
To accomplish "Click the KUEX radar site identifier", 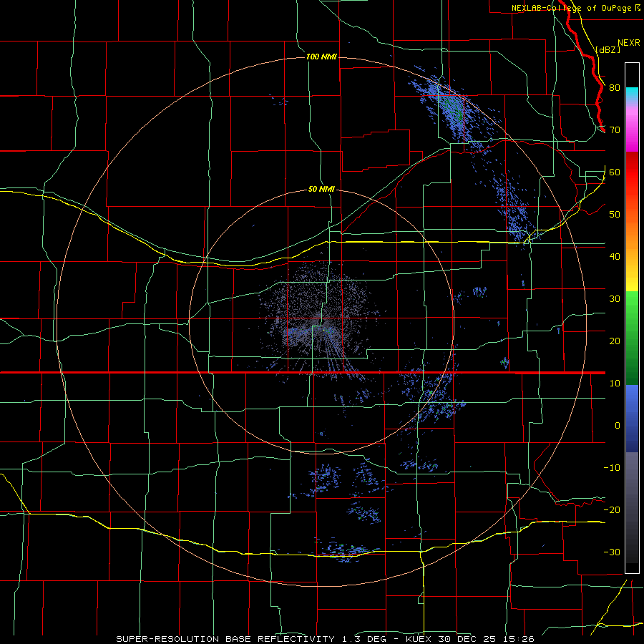I will (x=419, y=639).
